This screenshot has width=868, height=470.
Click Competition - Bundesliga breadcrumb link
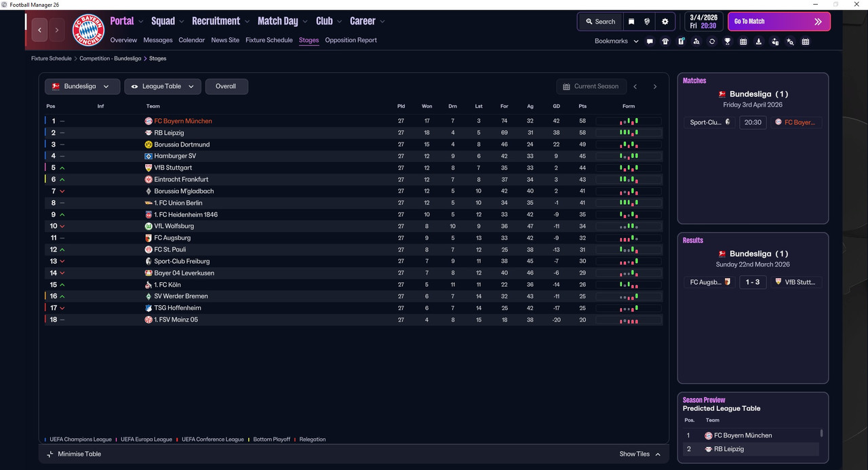click(x=111, y=59)
